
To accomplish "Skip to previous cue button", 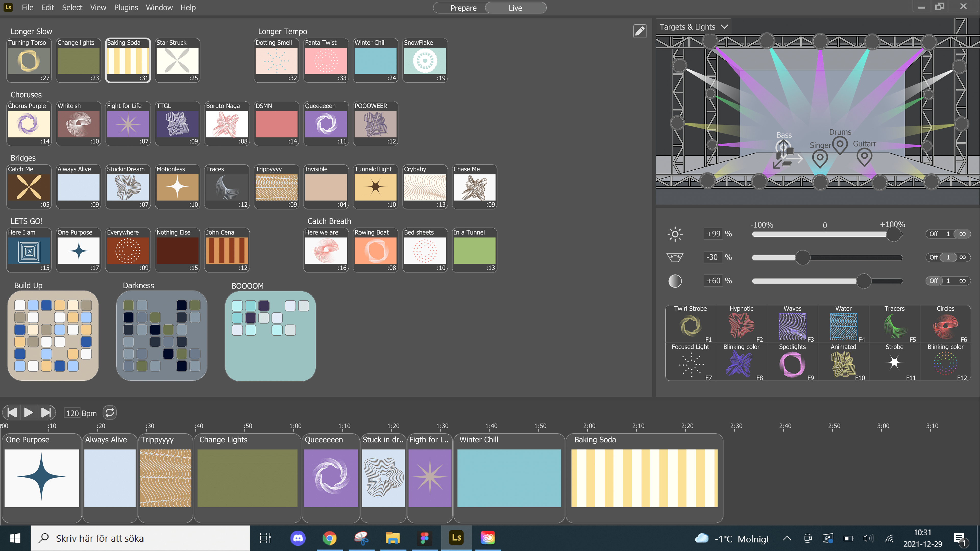I will (12, 412).
